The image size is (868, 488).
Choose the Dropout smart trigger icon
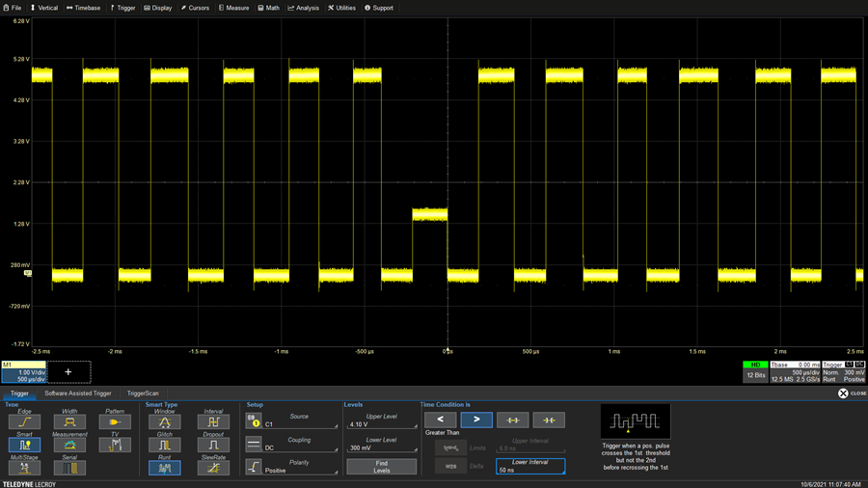(213, 445)
